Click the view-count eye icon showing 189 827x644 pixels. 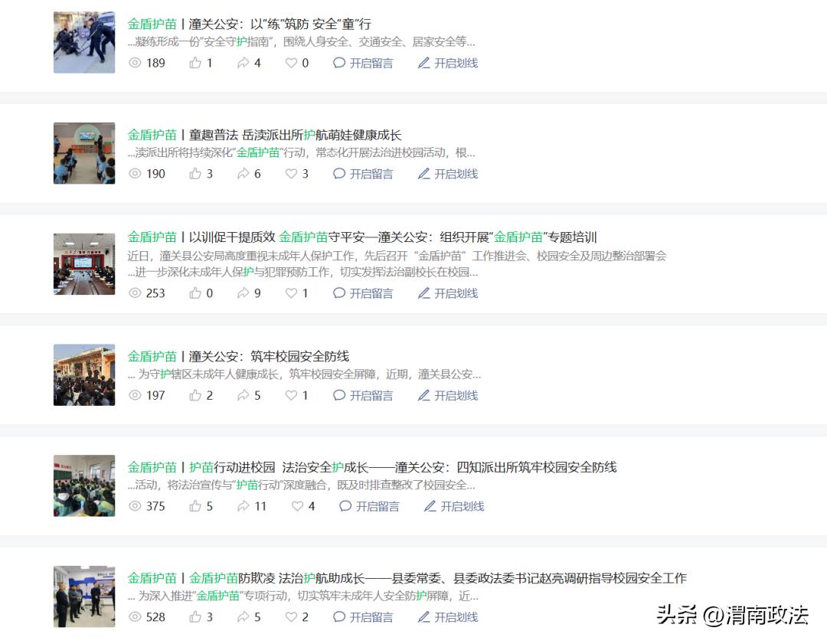[135, 63]
